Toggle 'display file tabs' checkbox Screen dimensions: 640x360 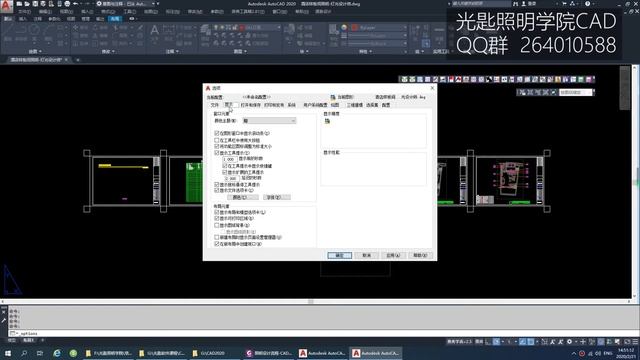[217, 190]
